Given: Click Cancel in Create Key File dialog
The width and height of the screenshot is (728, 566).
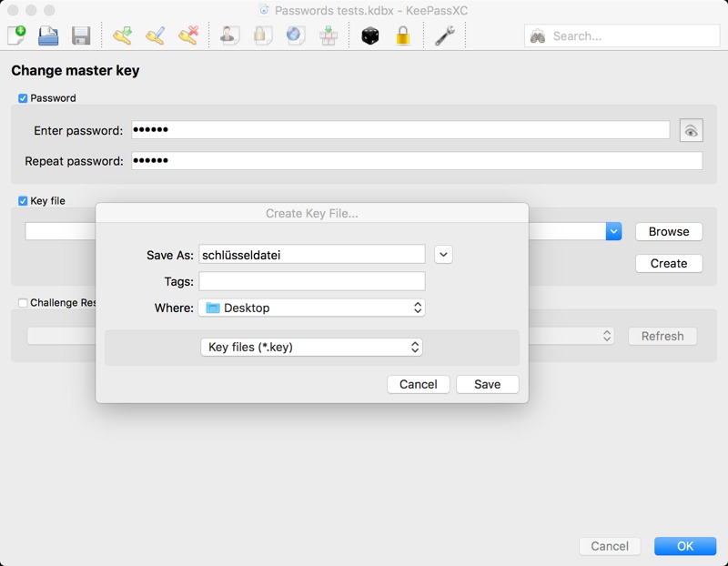Looking at the screenshot, I should tap(418, 384).
